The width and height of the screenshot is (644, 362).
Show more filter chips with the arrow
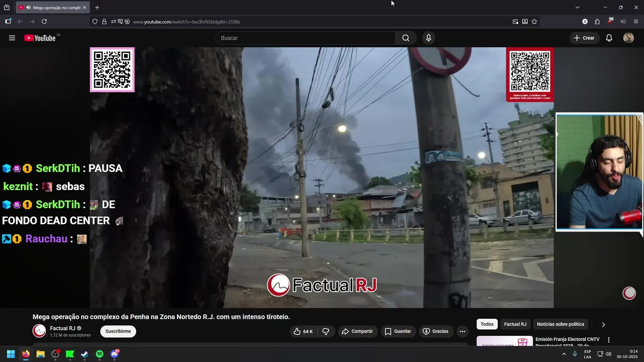(603, 324)
